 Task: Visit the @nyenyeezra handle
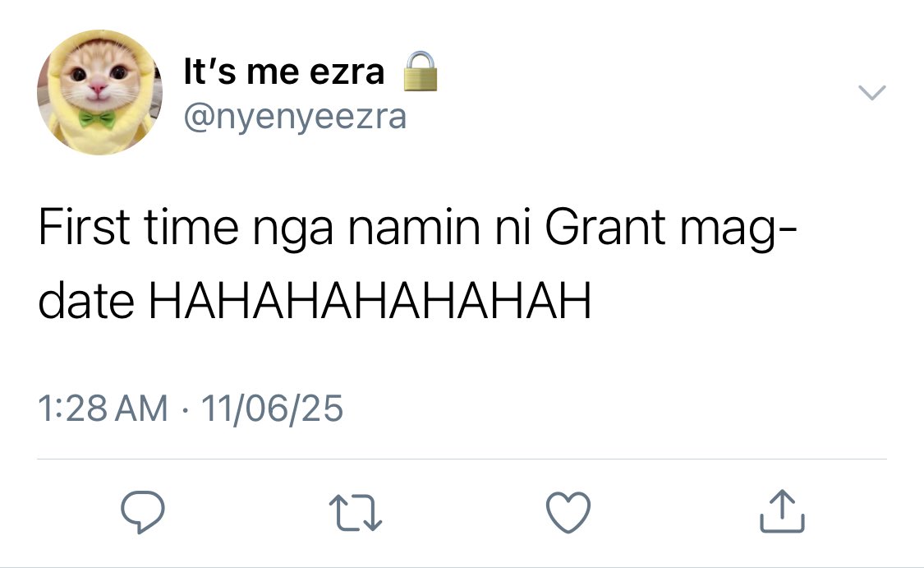295,117
